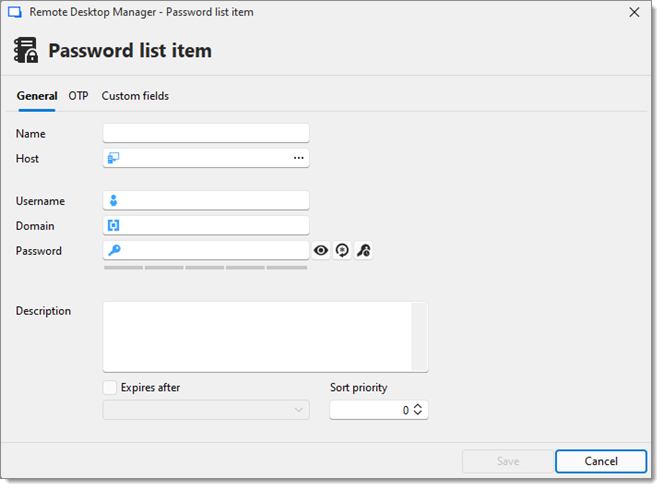Click the user icon in Username field
The height and width of the screenshot is (489, 662).
(x=113, y=201)
